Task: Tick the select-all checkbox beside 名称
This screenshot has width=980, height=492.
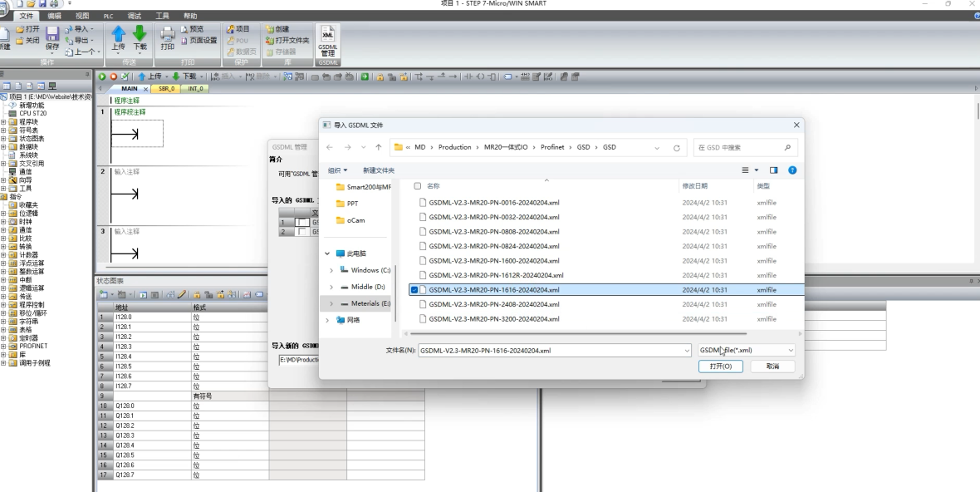Action: (418, 185)
